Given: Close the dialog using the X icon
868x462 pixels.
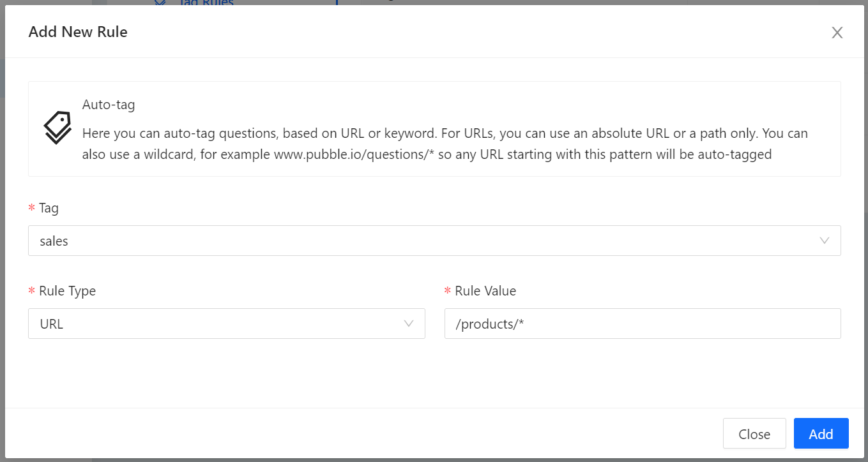Looking at the screenshot, I should click(837, 33).
